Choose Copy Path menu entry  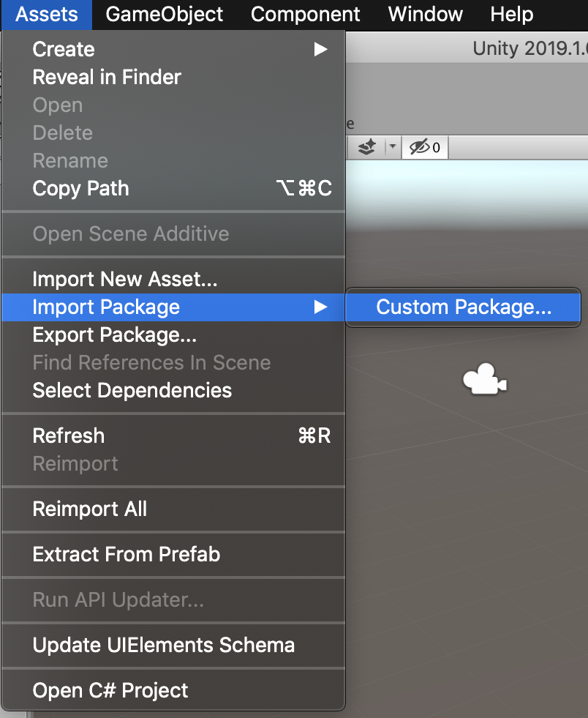pyautogui.click(x=80, y=189)
